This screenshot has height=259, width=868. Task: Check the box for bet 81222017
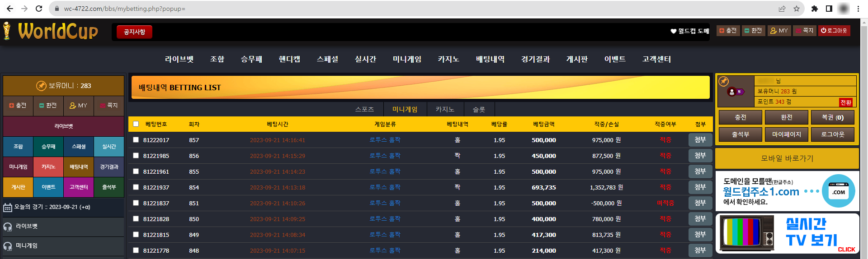pos(136,140)
